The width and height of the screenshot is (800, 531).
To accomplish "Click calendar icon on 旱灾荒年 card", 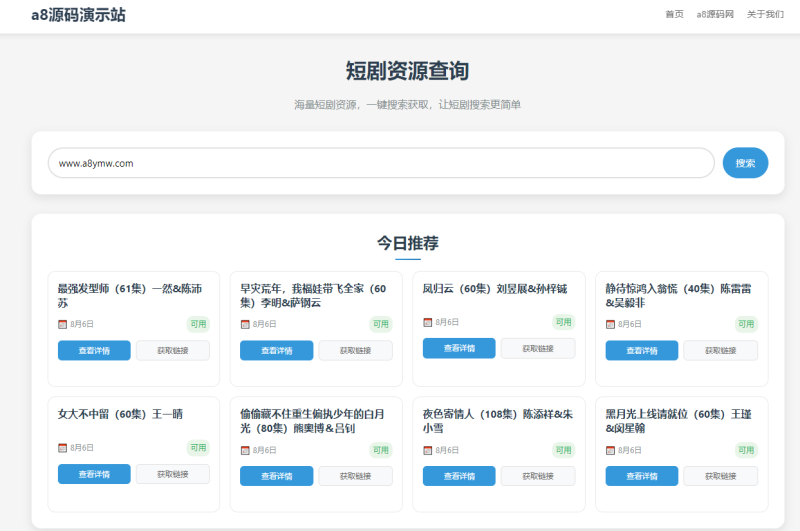I will click(245, 324).
